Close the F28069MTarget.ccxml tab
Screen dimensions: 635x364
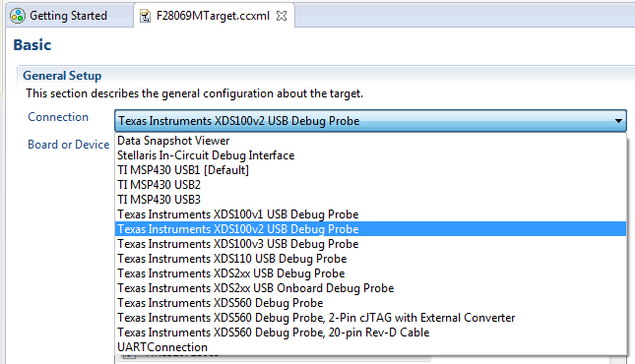pyautogui.click(x=282, y=16)
